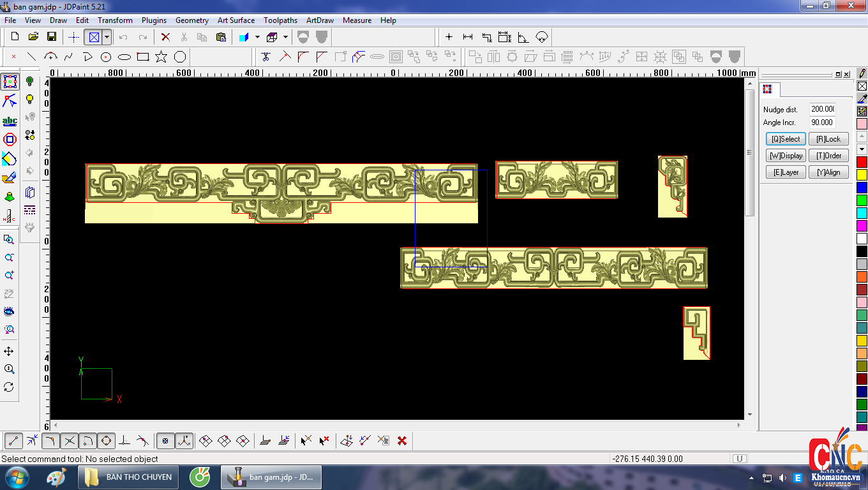This screenshot has width=868, height=490.
Task: Click the Ellipse drawing tool
Action: coord(124,57)
